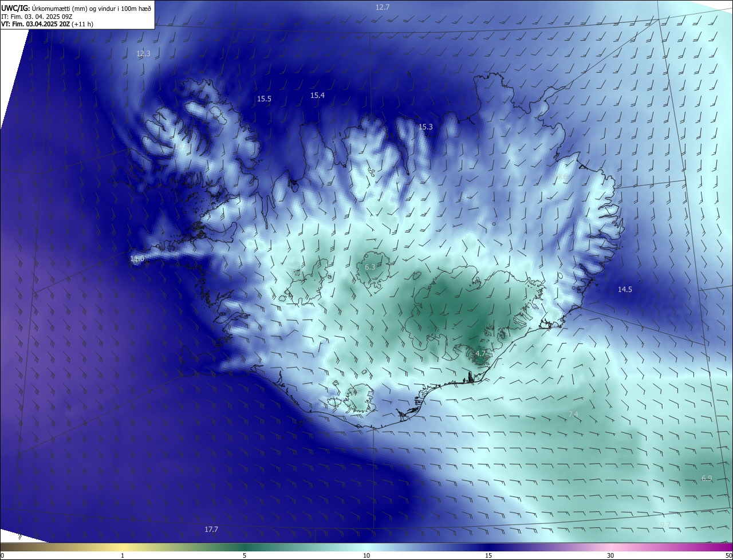
Task: Click the 11.0 value at the western peninsula tip
Action: [x=137, y=259]
